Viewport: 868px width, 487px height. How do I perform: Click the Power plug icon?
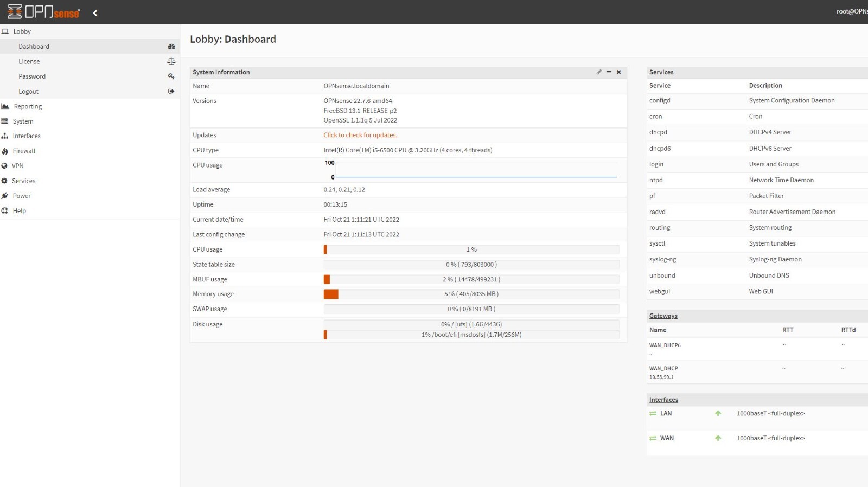5,196
